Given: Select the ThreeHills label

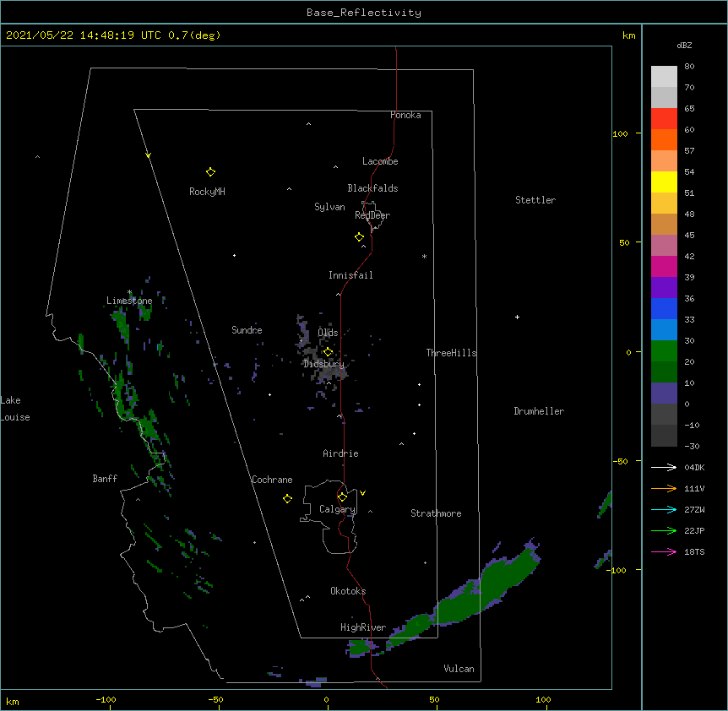Looking at the screenshot, I should point(451,353).
